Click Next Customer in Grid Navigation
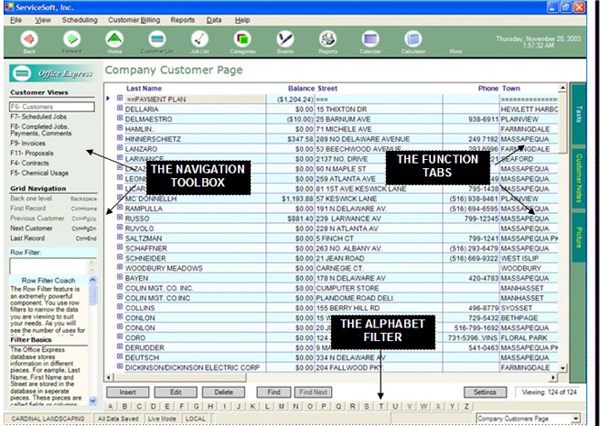 click(x=31, y=228)
